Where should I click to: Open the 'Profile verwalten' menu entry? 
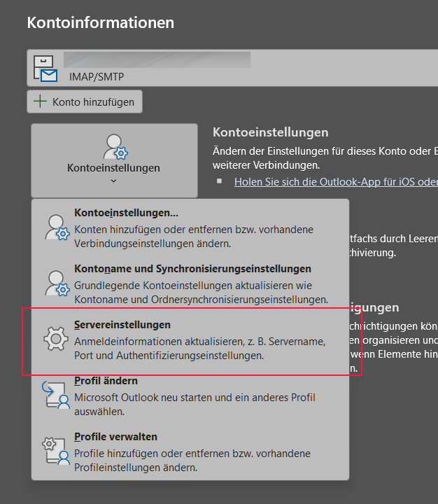click(115, 437)
